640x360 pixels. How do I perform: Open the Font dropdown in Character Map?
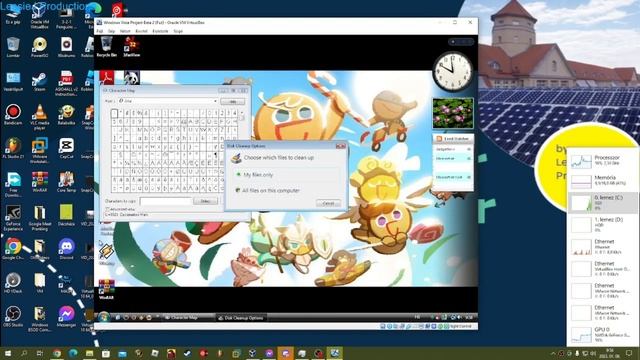point(168,101)
